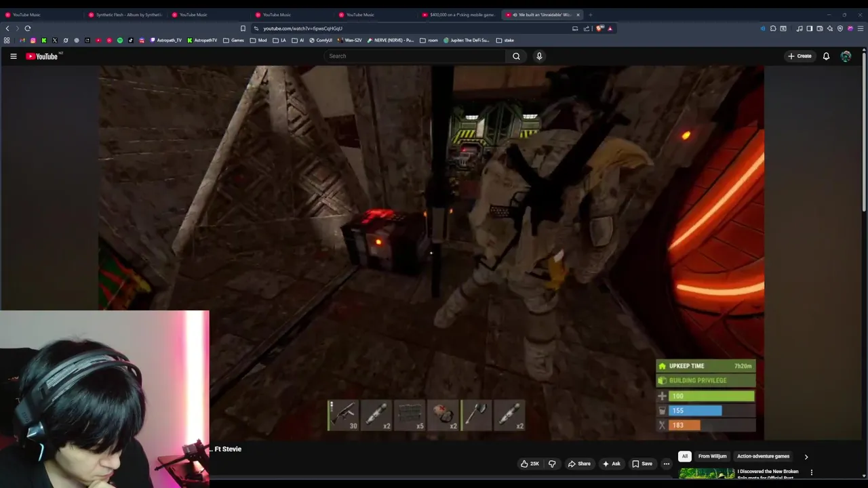The width and height of the screenshot is (868, 488).
Task: Open the Create button
Action: [x=800, y=56]
